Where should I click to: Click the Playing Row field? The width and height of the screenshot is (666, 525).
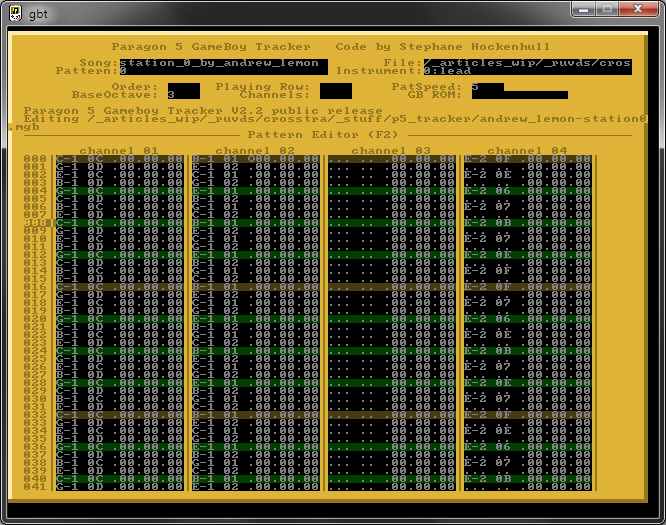[x=336, y=87]
